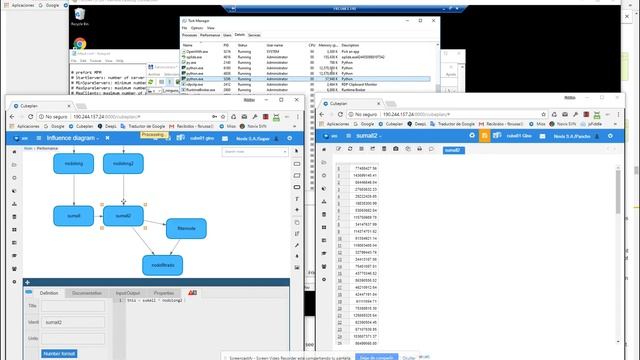Click wrench tool in diagram palette

[297, 245]
